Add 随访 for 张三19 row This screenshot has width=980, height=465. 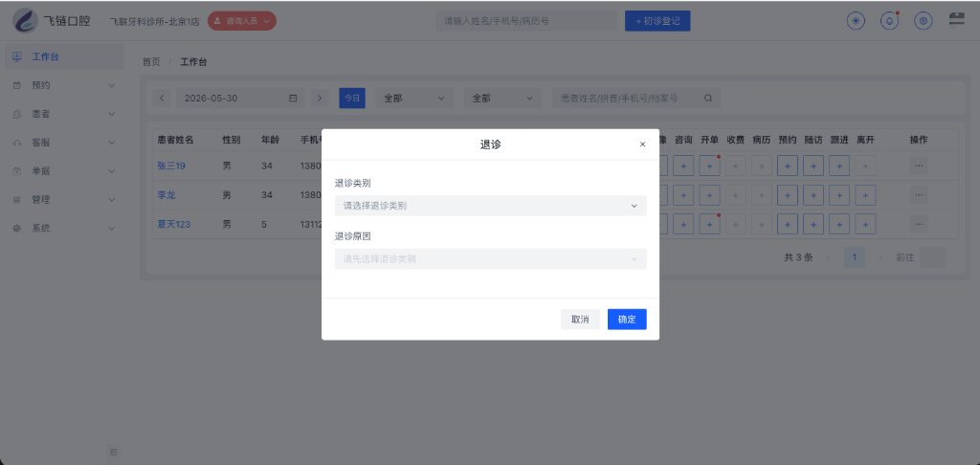click(x=813, y=166)
